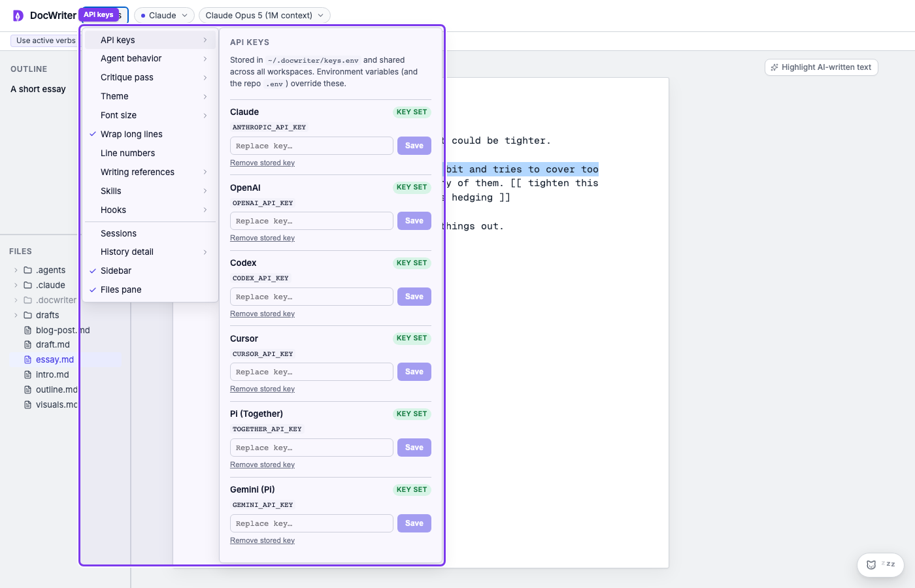The image size is (915, 588).
Task: Open the Theme submenu
Action: coord(150,96)
